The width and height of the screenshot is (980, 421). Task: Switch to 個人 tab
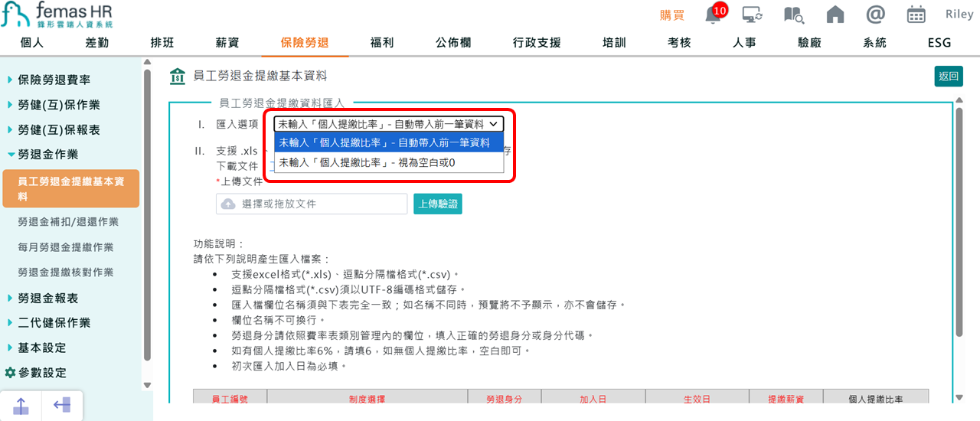[32, 43]
